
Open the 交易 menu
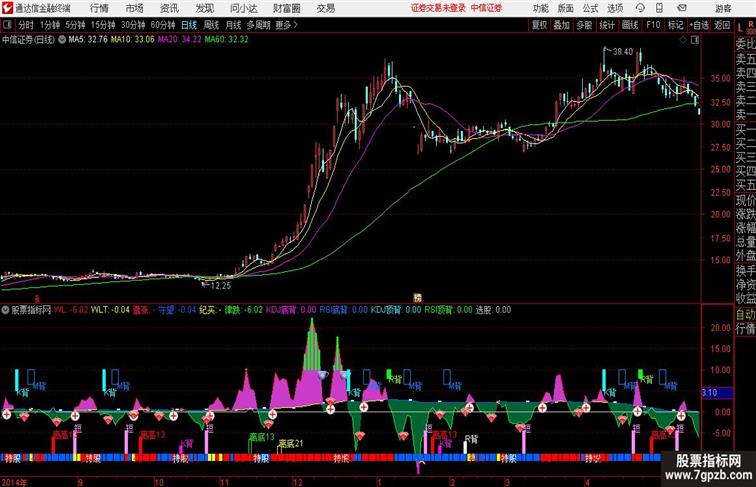tap(325, 8)
